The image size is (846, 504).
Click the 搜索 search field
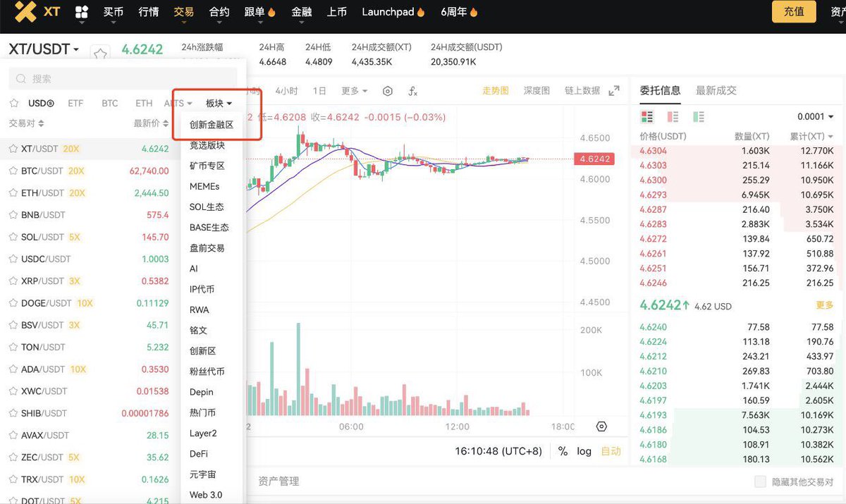(x=123, y=79)
